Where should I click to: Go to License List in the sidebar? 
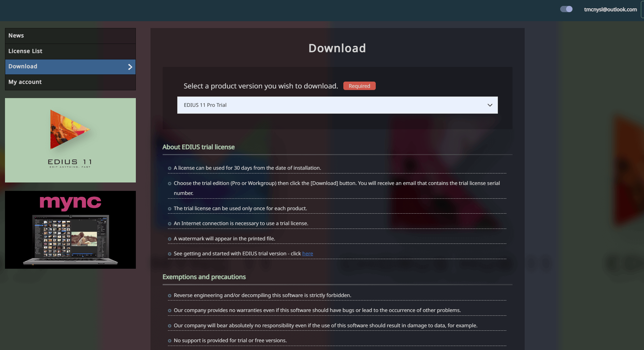coord(25,51)
